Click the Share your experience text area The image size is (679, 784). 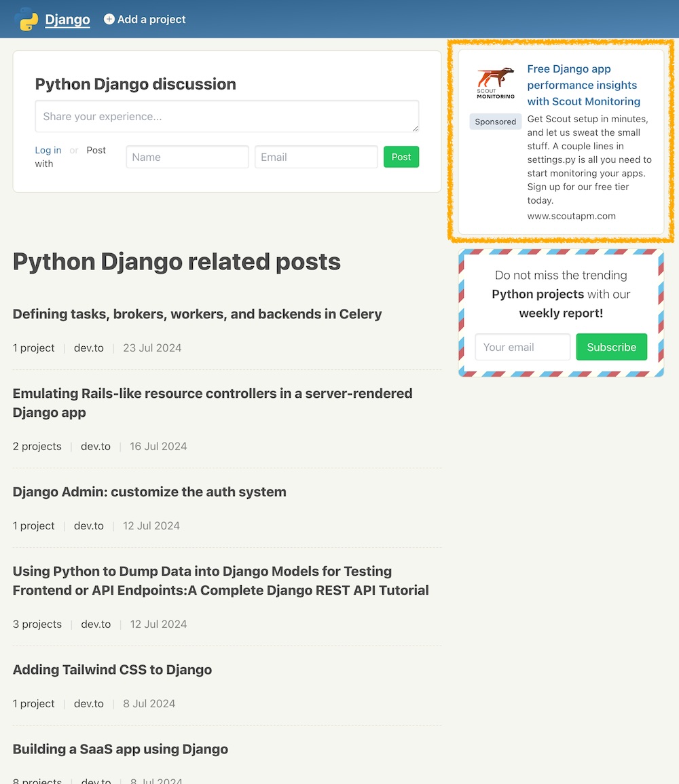[227, 117]
